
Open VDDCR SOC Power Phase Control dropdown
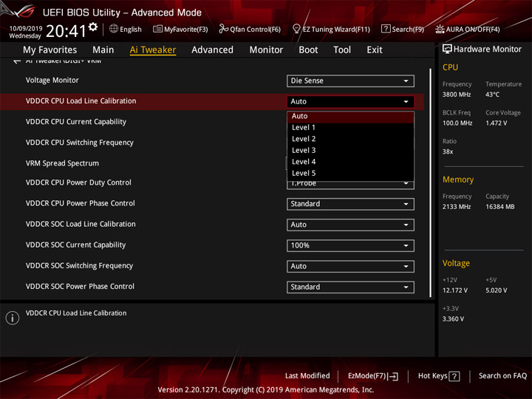pyautogui.click(x=350, y=287)
